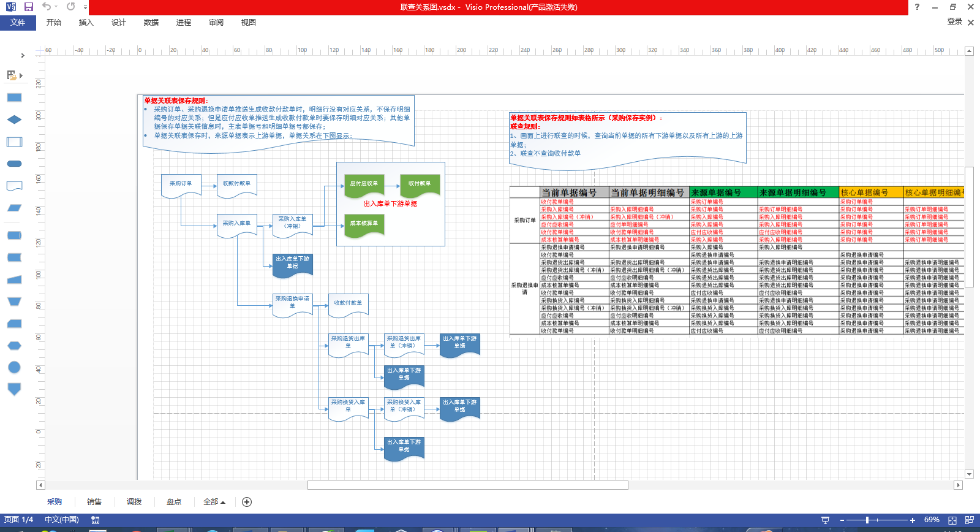Toggle macro recording icon in status bar
Screen dimensions: 980x532
tap(96, 520)
